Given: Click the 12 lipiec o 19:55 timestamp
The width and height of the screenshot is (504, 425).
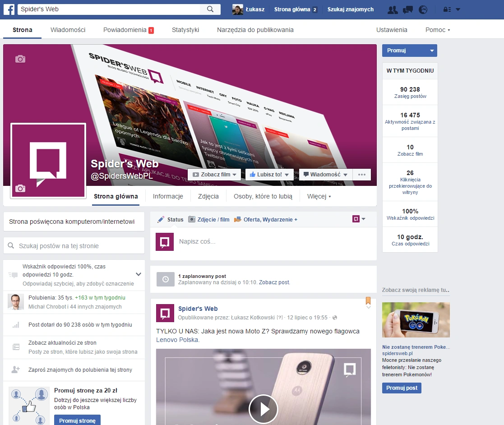Looking at the screenshot, I should pyautogui.click(x=307, y=318).
